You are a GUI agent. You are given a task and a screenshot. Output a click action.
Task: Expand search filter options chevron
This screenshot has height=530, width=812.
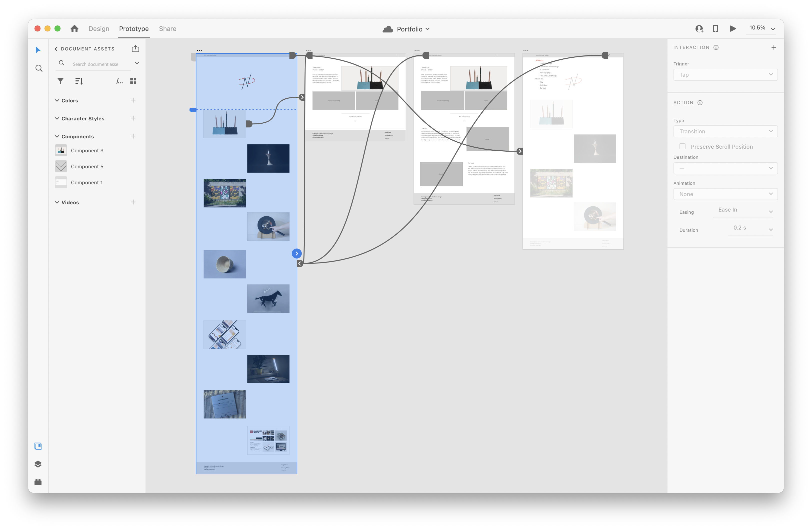(137, 63)
